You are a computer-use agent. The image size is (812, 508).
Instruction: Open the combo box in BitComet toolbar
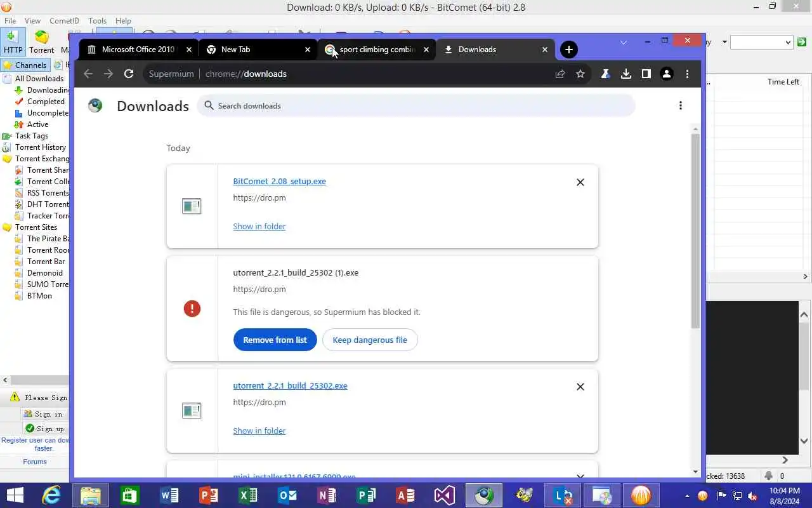pos(762,42)
